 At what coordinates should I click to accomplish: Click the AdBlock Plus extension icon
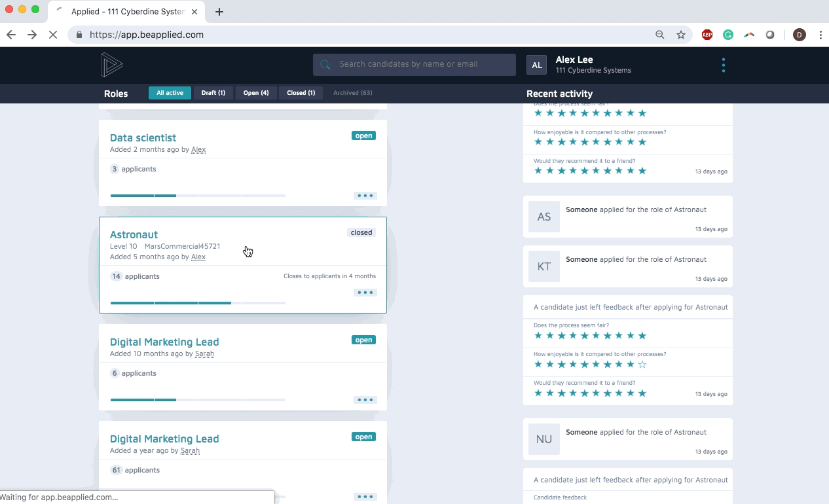tap(707, 35)
